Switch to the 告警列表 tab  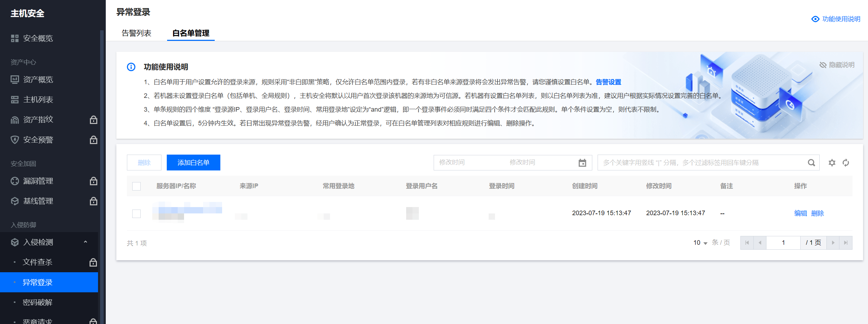pyautogui.click(x=136, y=33)
